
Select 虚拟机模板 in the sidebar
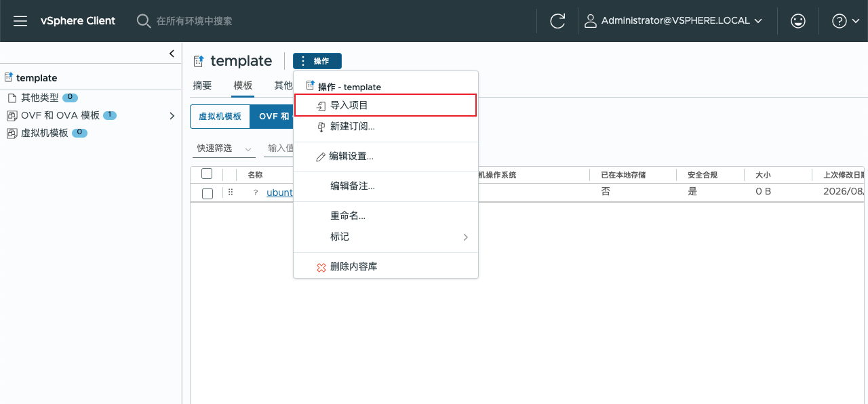point(45,134)
